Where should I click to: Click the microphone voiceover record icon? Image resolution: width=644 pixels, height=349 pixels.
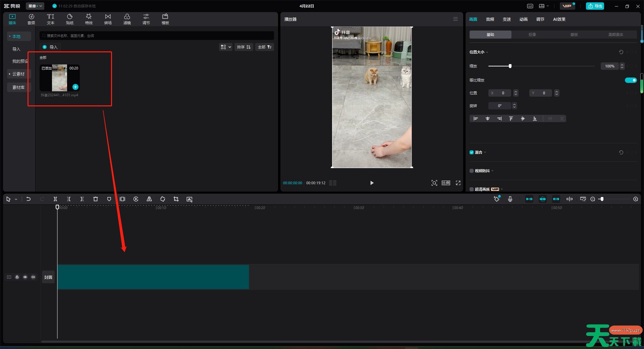click(x=510, y=199)
